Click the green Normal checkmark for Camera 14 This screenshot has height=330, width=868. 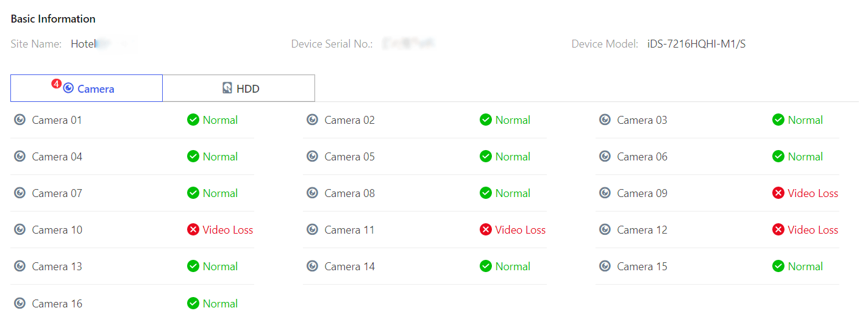[x=486, y=267]
